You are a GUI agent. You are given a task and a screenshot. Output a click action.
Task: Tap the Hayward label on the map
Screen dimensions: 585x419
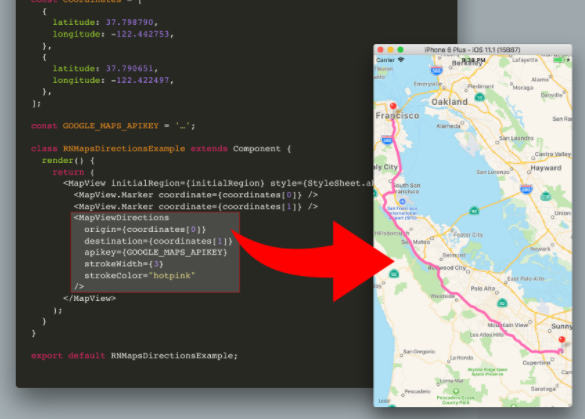[x=546, y=168]
